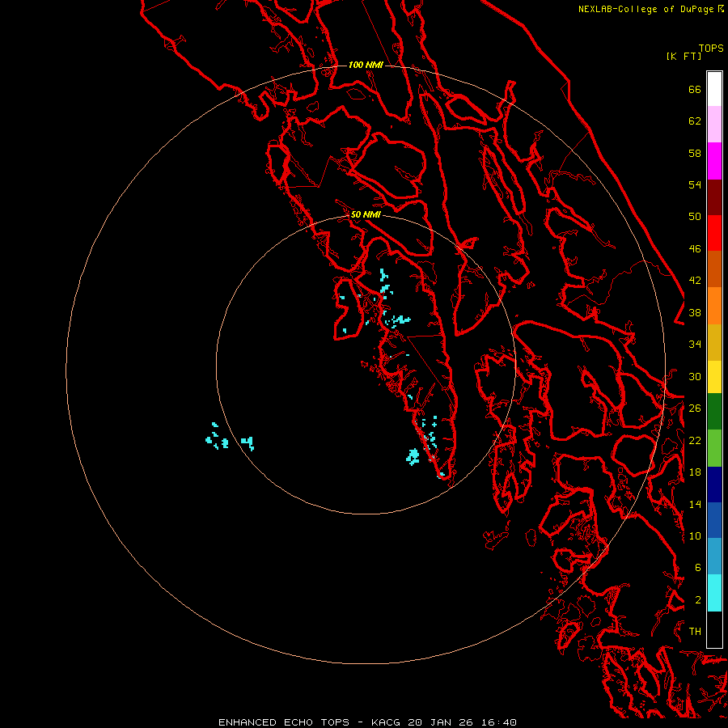Click the 'NEXLAB-College of DuPage' text
This screenshot has height=728, width=728.
pyautogui.click(x=646, y=9)
